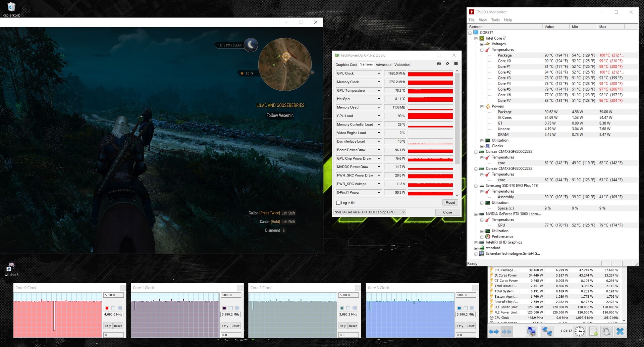
Task: Enable the Log to file checkbox
Action: 338,203
